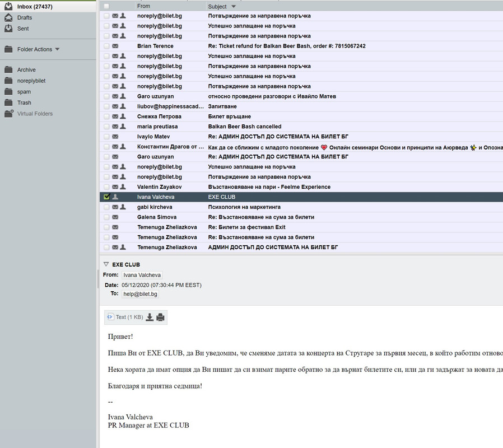Screen dimensions: 503x448
Task: Open the Drafts folder
Action: (x=25, y=17)
